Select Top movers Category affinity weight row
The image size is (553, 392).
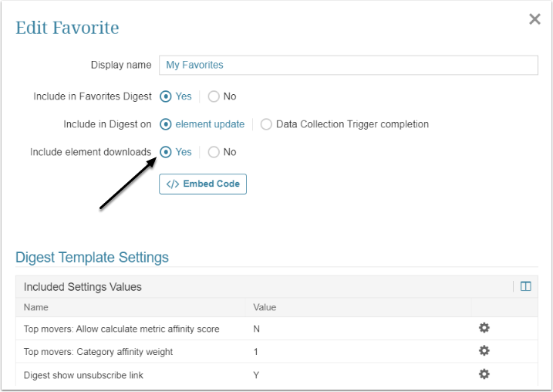click(99, 352)
